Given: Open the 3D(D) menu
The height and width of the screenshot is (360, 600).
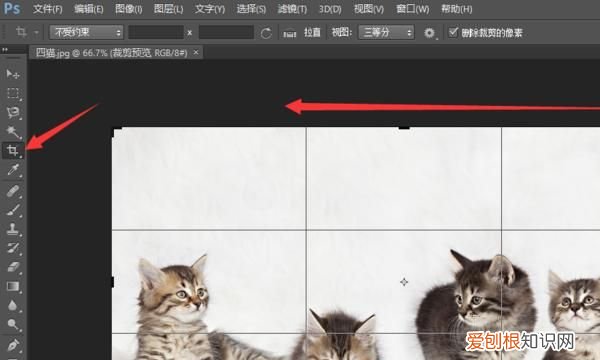Looking at the screenshot, I should coord(330,9).
